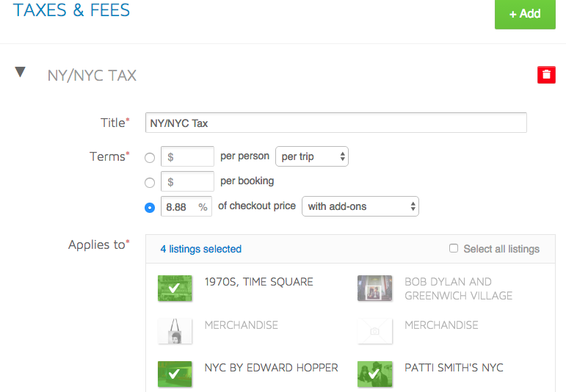Deselect Patti Smith's NYC thumbnail
Viewport: 566px width, 392px height.
coord(374,374)
